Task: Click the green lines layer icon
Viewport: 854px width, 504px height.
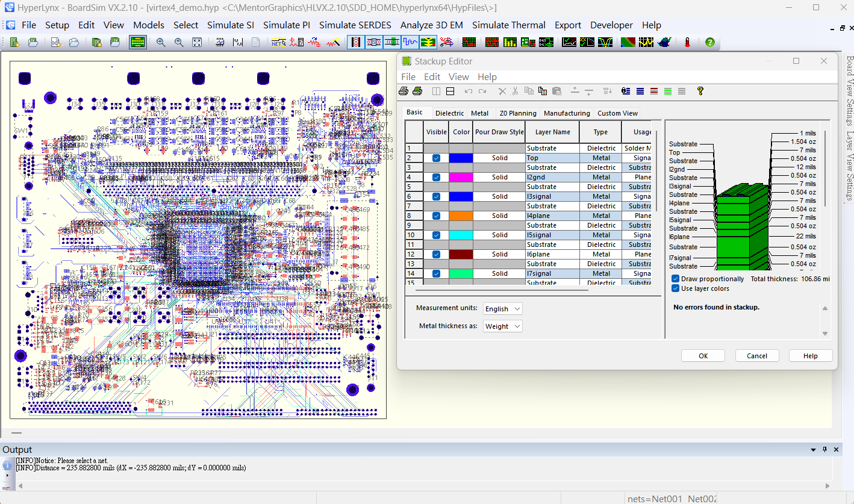Action: click(x=668, y=91)
